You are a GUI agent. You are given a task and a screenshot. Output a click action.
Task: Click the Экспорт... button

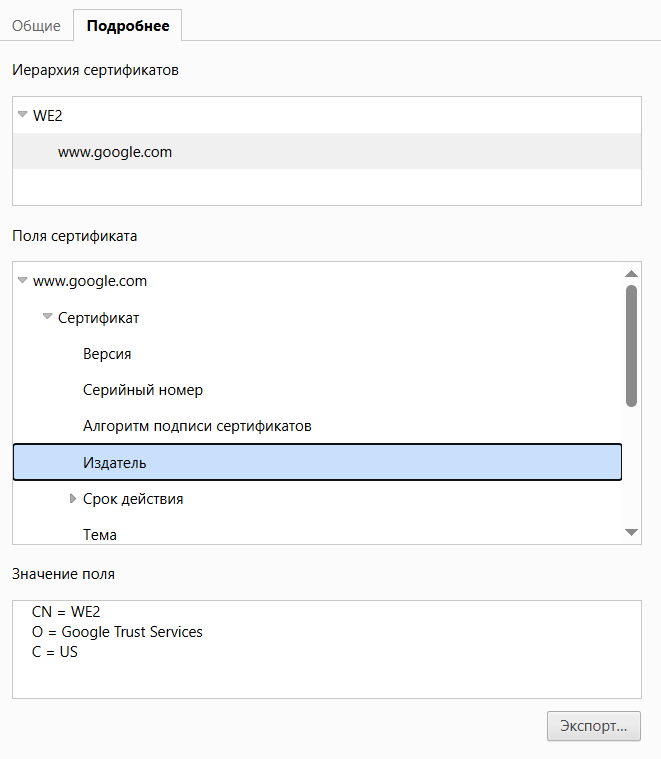(x=593, y=726)
